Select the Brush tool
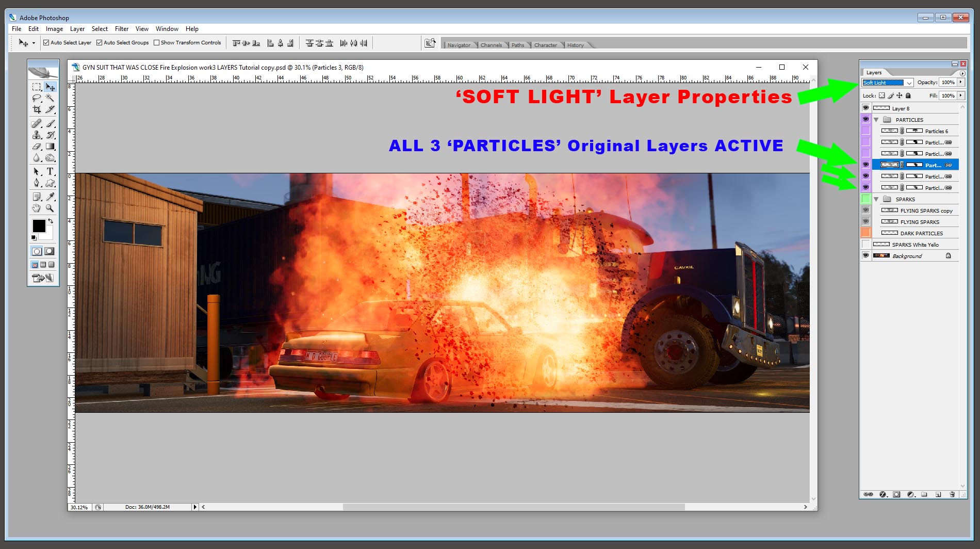Viewport: 980px width, 549px height. (50, 123)
